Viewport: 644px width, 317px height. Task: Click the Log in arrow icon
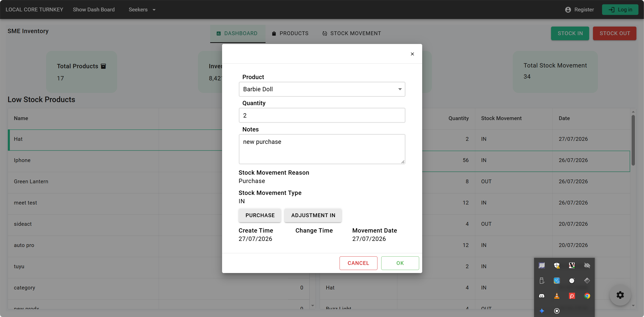coord(611,10)
